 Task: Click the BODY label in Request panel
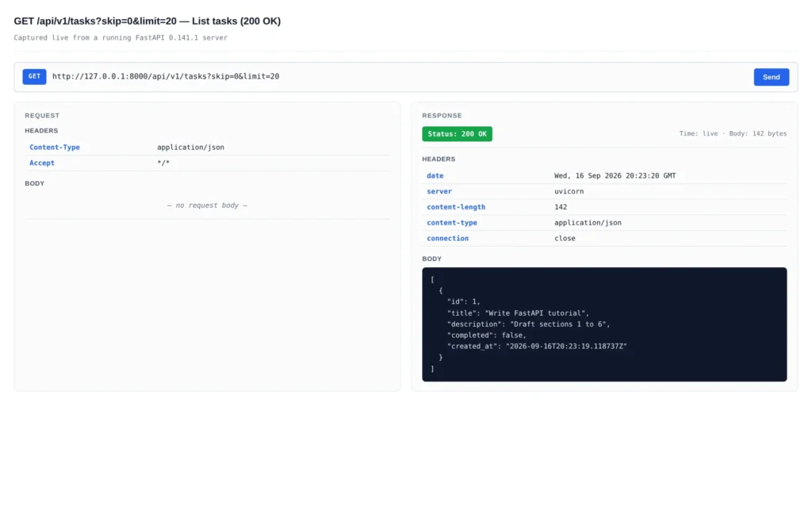coord(35,183)
